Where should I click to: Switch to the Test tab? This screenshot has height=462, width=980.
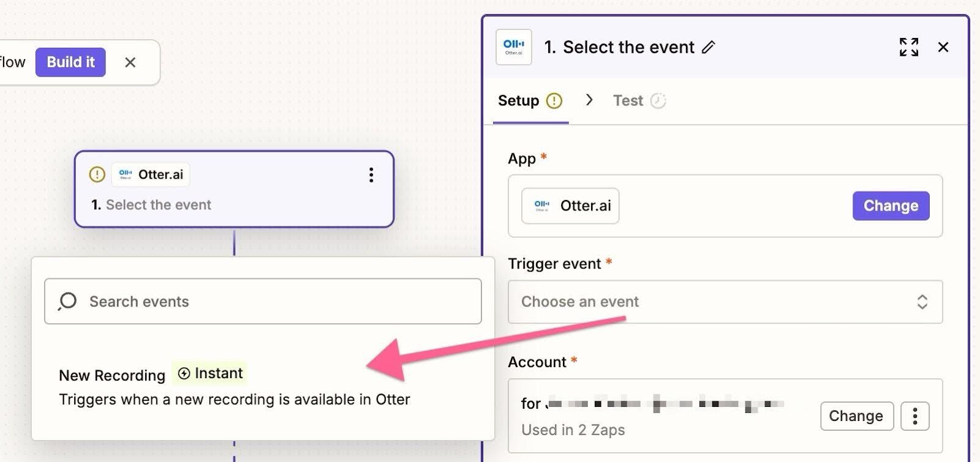click(639, 101)
